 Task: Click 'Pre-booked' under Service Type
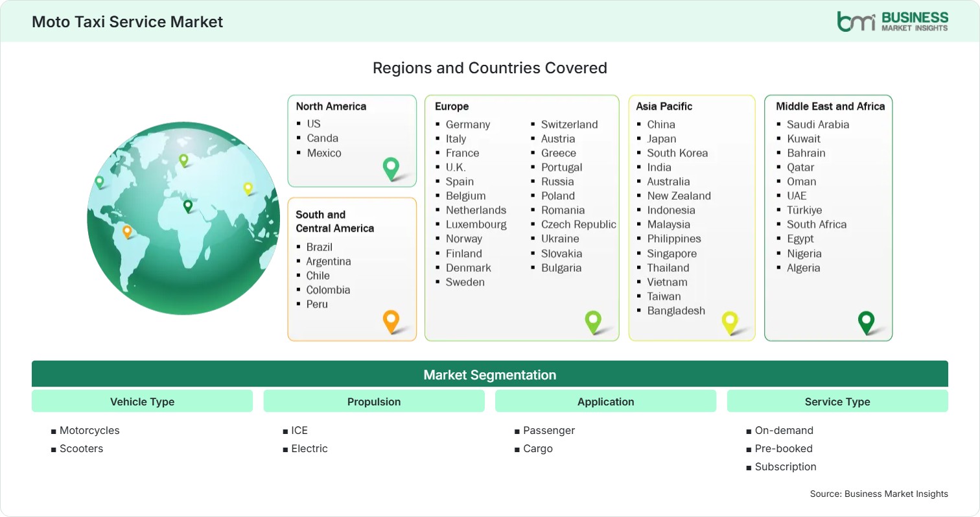tap(784, 448)
